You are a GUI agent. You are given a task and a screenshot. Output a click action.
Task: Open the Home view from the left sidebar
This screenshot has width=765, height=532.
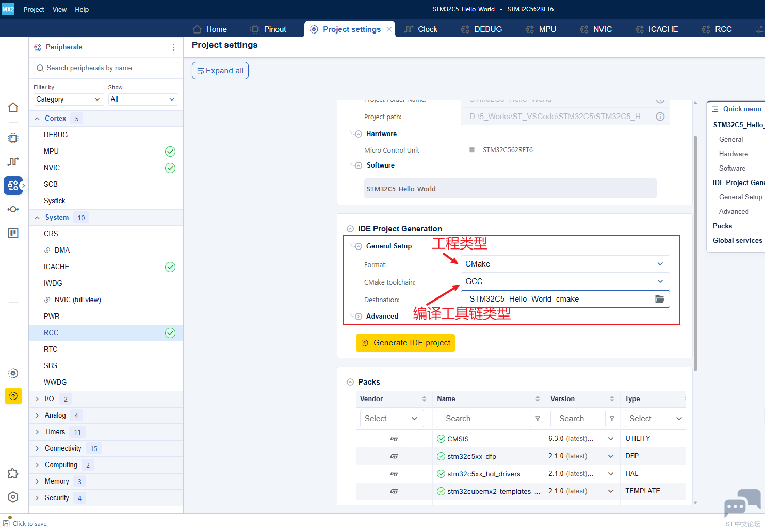pos(13,107)
